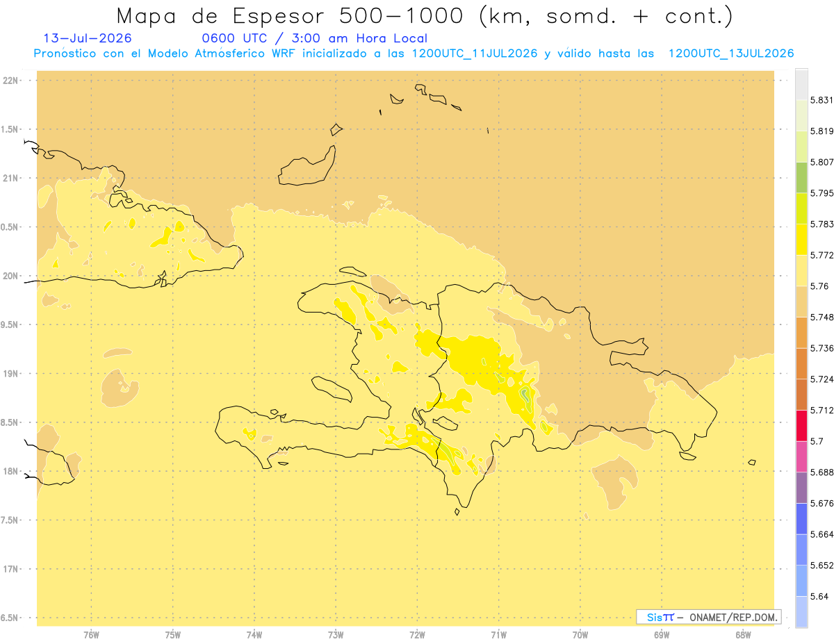Screen dimensions: 834x644
Task: Pick the green colorbar segment below 5.807
Action: [x=801, y=177]
